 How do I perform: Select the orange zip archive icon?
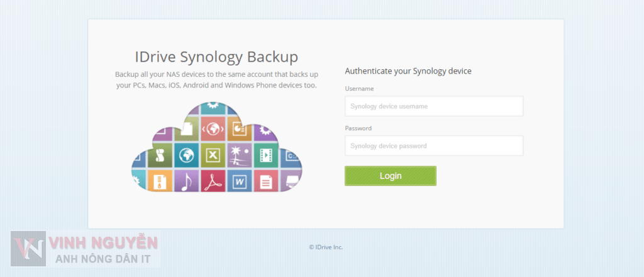point(160,181)
